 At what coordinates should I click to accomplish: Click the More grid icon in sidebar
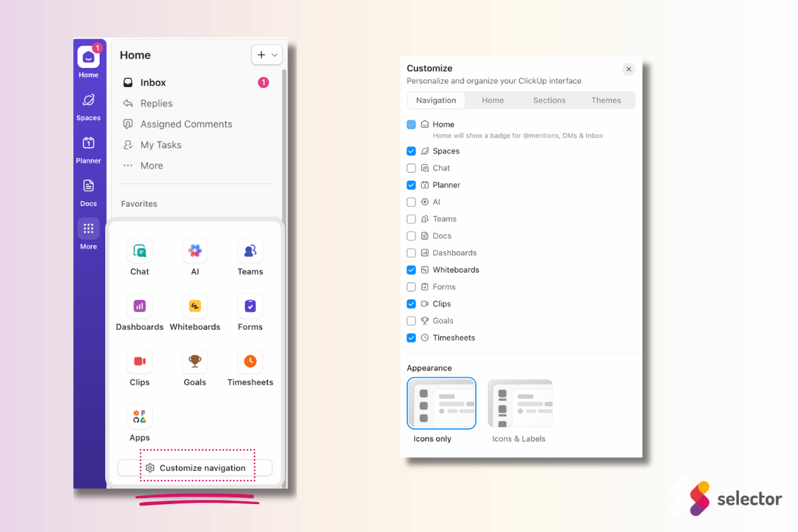click(x=88, y=229)
